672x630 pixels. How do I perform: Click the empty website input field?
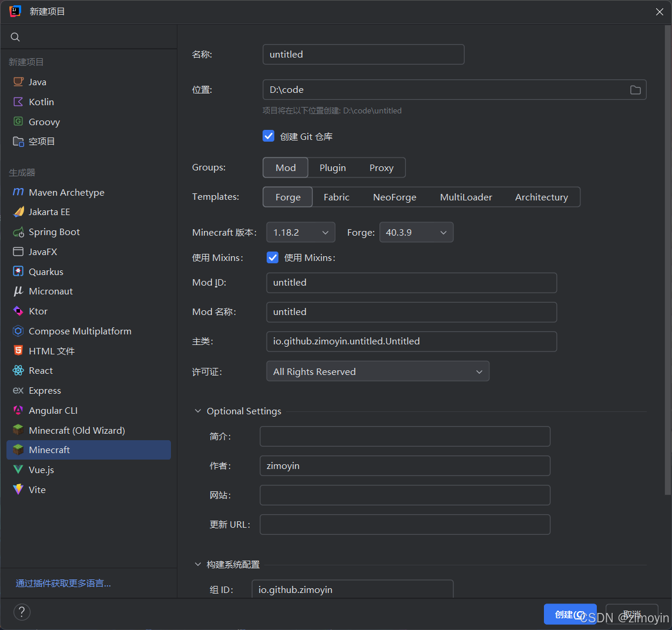(x=405, y=495)
